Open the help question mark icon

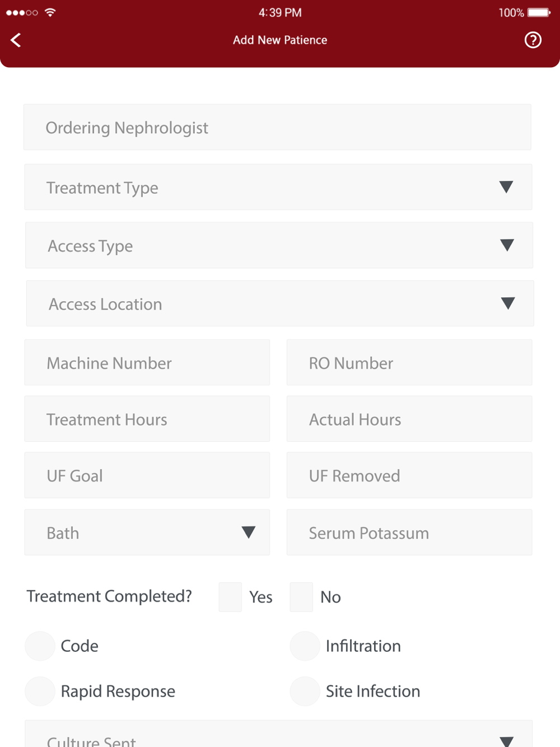pos(533,40)
